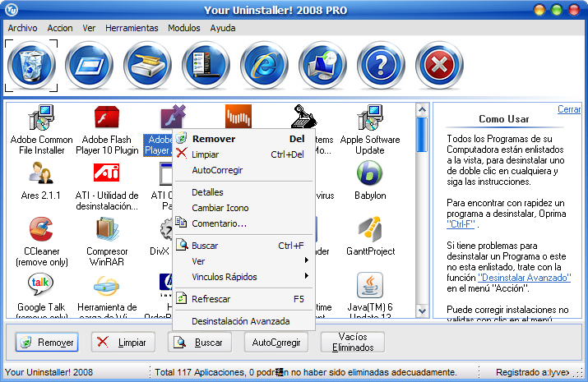This screenshot has height=382, width=588.
Task: Click the recycle bin uninstall toolbar icon
Action: [32, 65]
